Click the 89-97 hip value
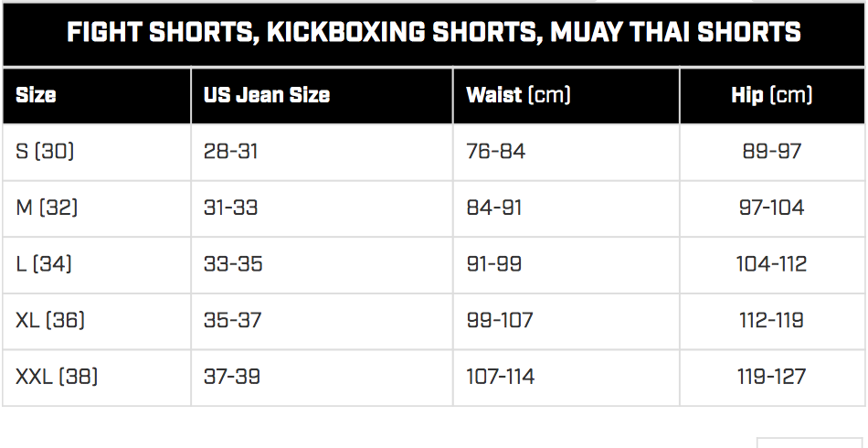The width and height of the screenshot is (868, 448). click(x=772, y=153)
